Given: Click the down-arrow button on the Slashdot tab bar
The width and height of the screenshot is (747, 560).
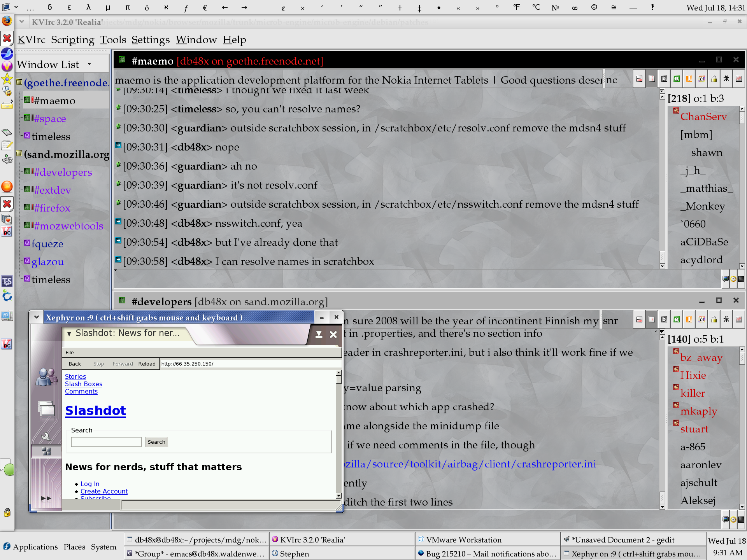Looking at the screenshot, I should [319, 334].
